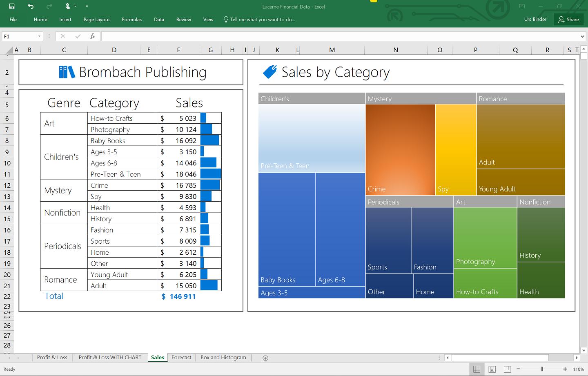Click the tag icon beside Sales by Category
This screenshot has height=376, width=588.
coord(269,72)
